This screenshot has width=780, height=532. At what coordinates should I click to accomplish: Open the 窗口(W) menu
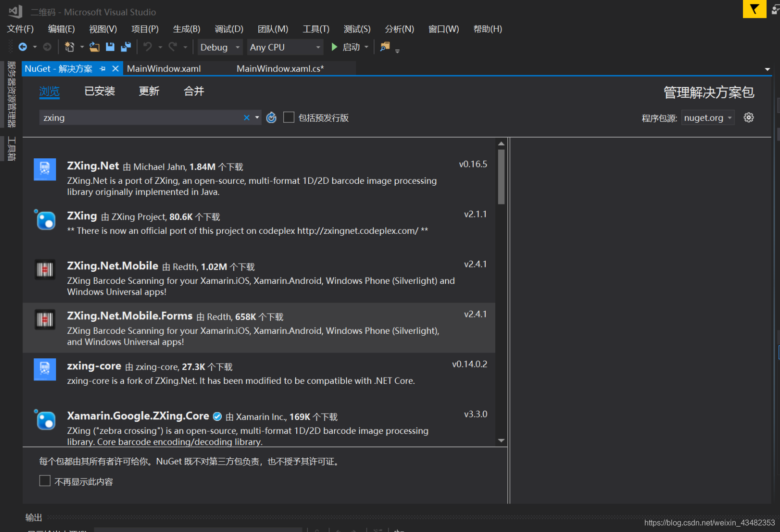pos(443,29)
